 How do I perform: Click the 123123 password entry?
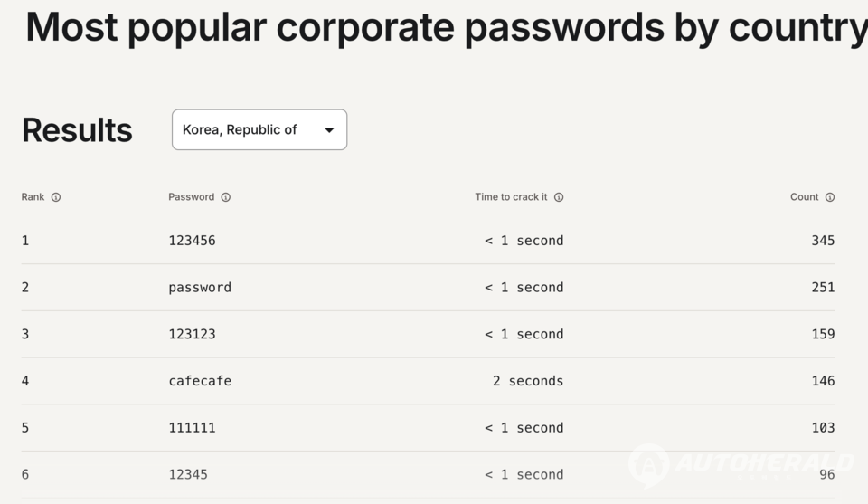click(x=192, y=334)
